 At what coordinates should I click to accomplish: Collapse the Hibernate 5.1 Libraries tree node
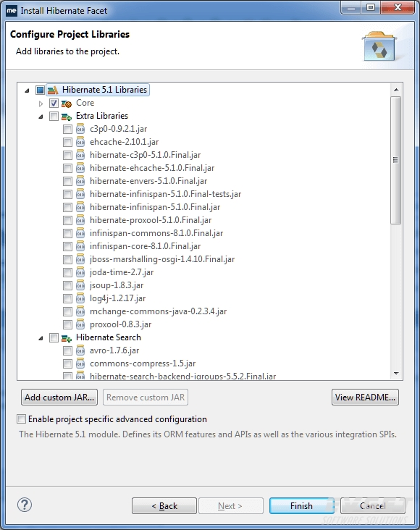tap(27, 91)
